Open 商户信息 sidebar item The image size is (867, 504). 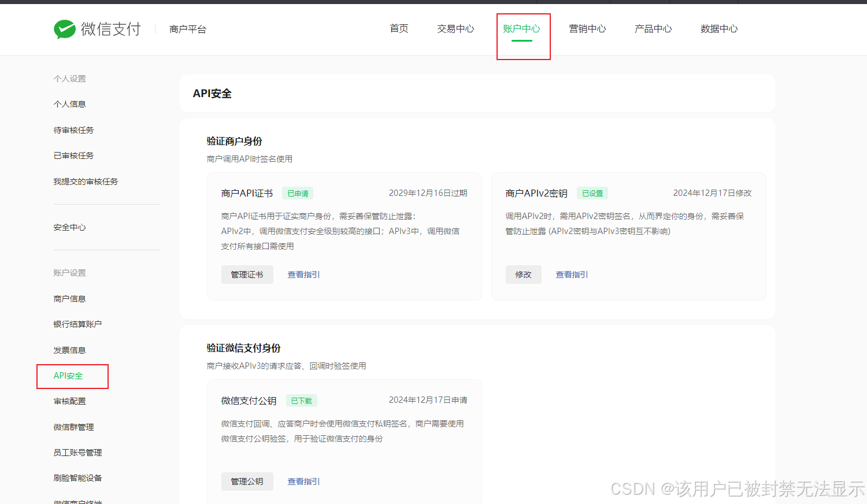(70, 299)
